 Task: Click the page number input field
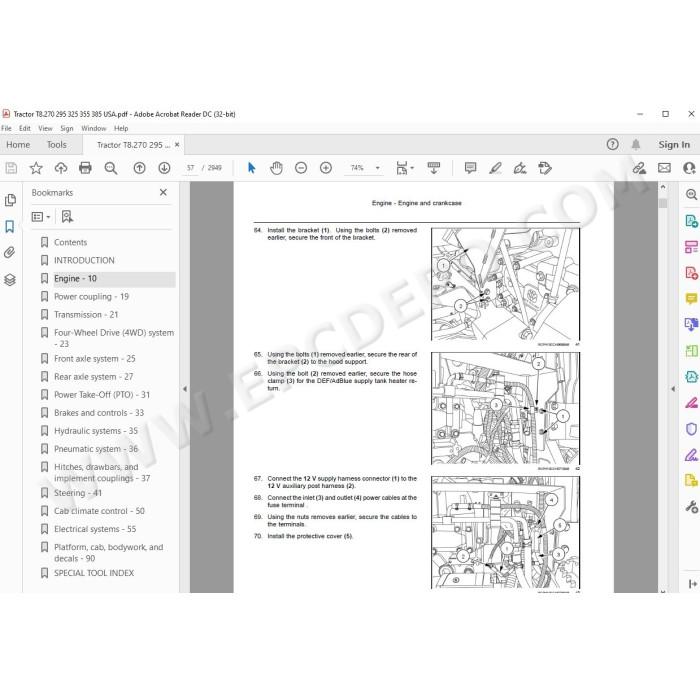[191, 168]
